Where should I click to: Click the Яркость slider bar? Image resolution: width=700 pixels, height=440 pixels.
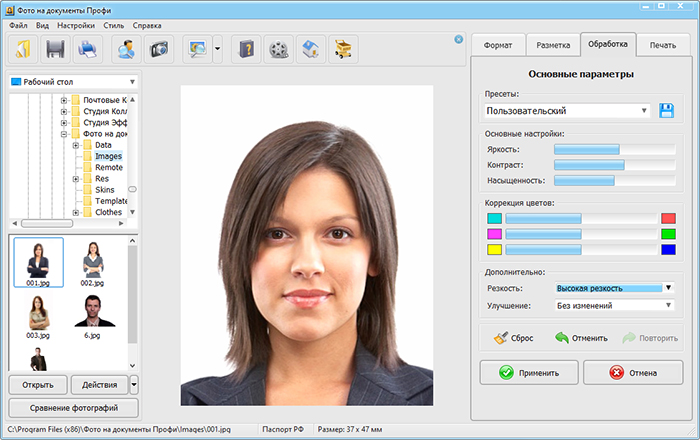click(614, 149)
